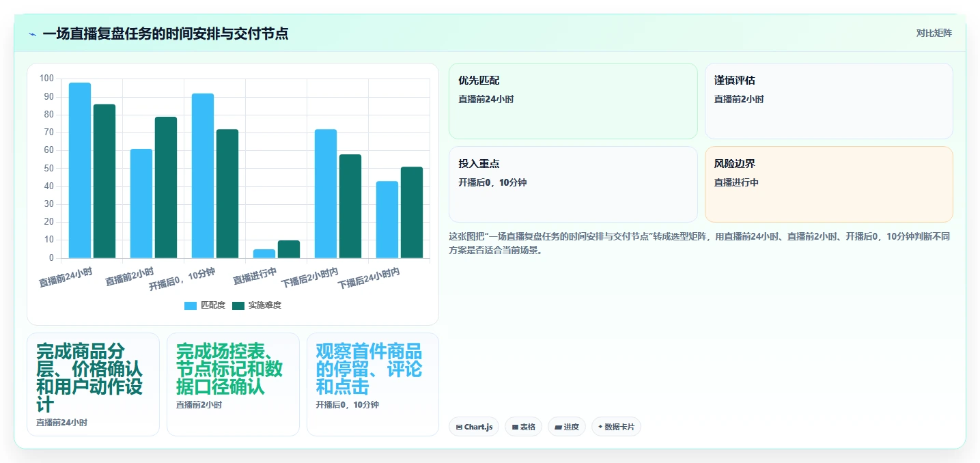Click the blue bar for 下播后2小时内
The width and height of the screenshot is (980, 463).
pyautogui.click(x=326, y=193)
